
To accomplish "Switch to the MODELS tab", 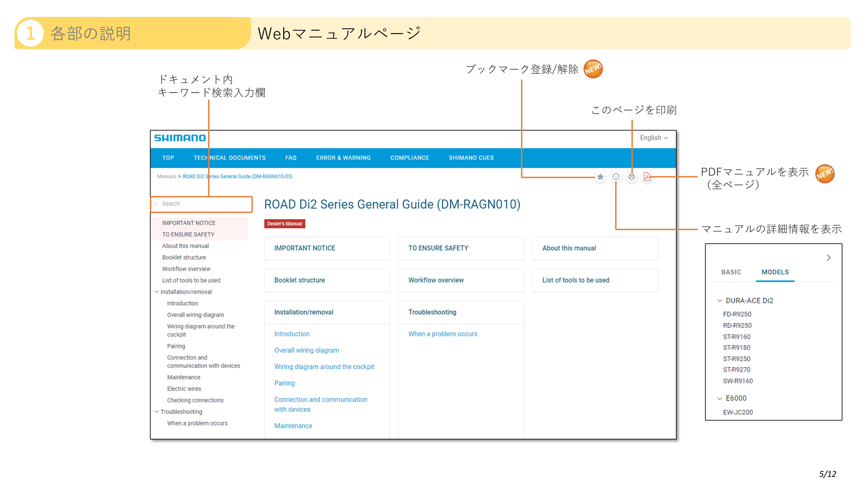I will pyautogui.click(x=775, y=272).
